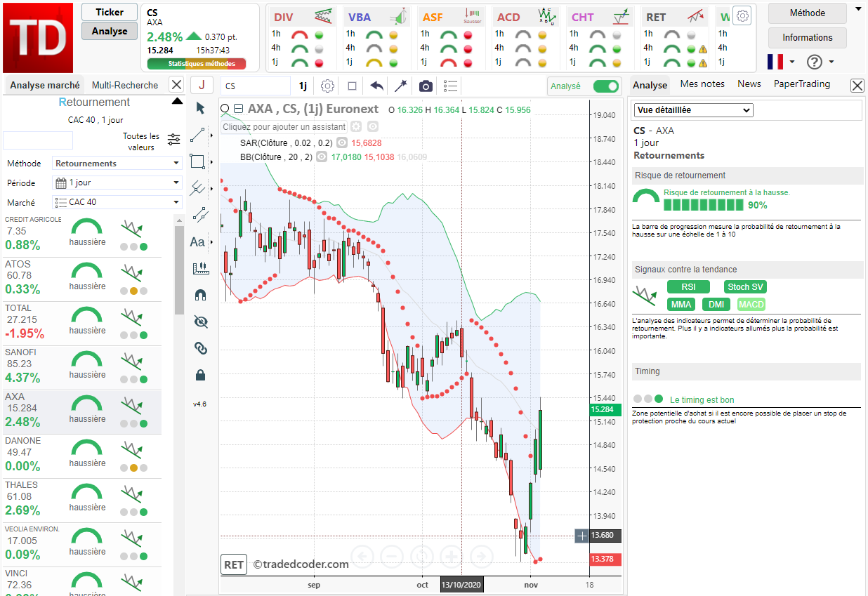Image resolution: width=868 pixels, height=596 pixels.
Task: Lock drawings with the padlock icon
Action: 200,375
